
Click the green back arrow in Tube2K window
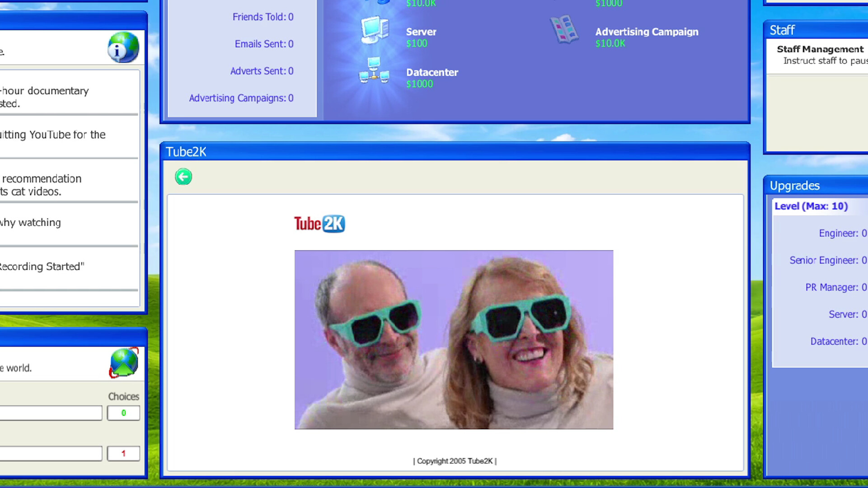tap(183, 177)
